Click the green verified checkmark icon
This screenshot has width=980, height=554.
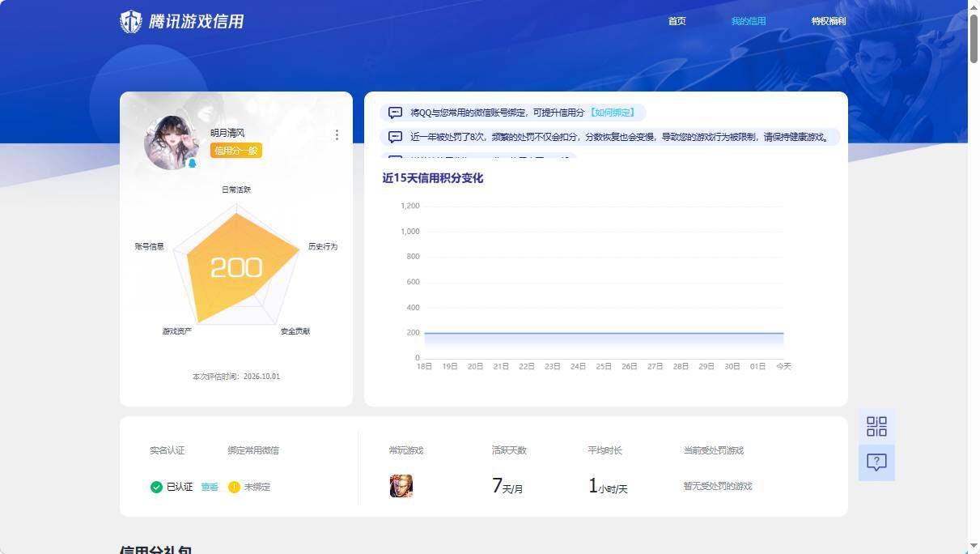(156, 487)
